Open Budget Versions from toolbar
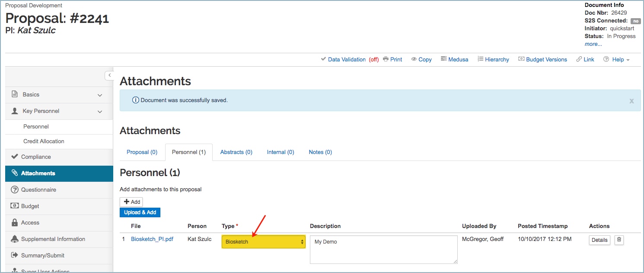The width and height of the screenshot is (644, 273). [521, 59]
